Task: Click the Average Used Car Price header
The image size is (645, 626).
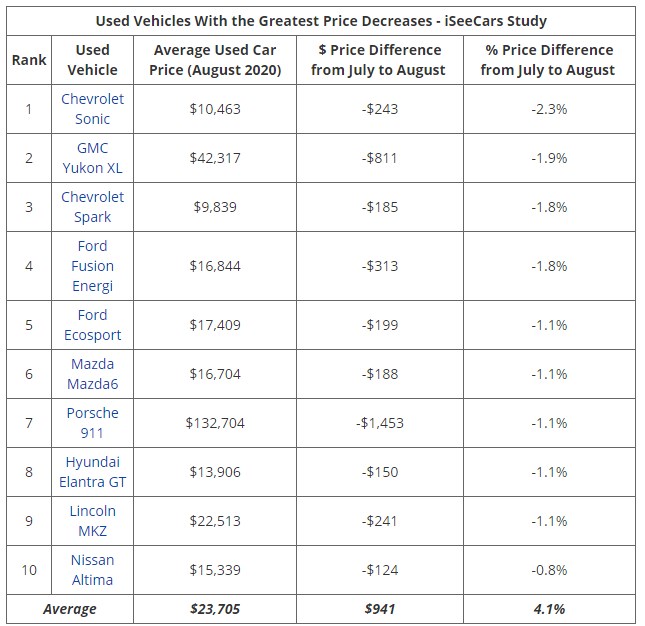Action: (214, 60)
